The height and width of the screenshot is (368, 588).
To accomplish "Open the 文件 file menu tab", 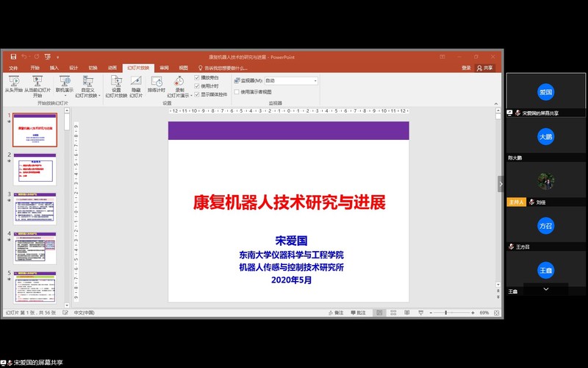I will point(13,68).
